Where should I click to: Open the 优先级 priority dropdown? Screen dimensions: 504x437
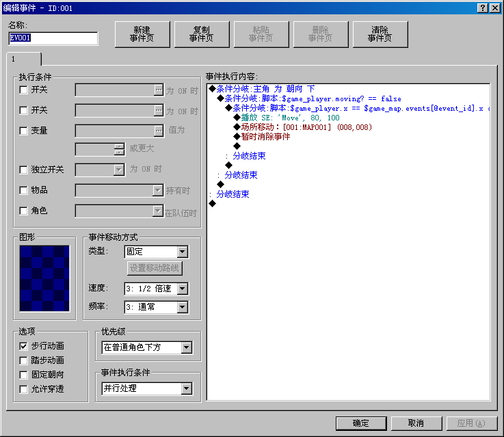187,347
